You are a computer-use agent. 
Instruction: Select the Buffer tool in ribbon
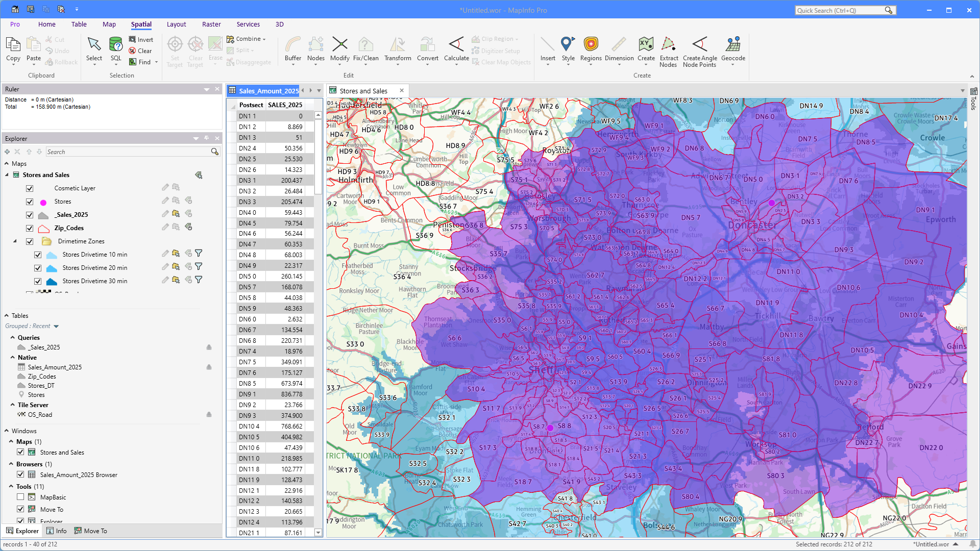pyautogui.click(x=292, y=49)
